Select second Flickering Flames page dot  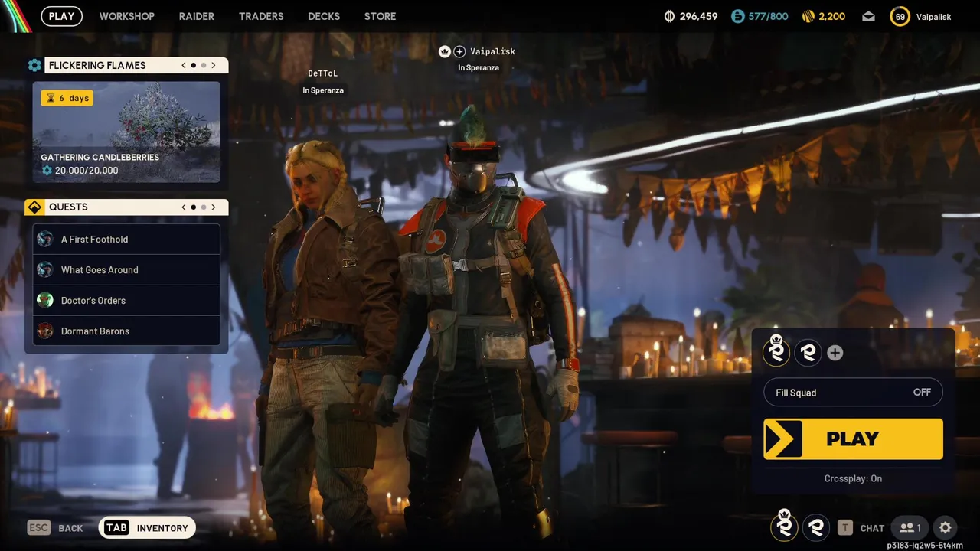(x=203, y=65)
